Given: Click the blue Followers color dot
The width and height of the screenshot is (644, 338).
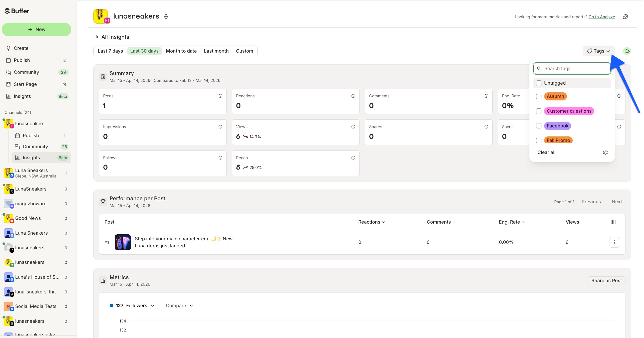Looking at the screenshot, I should (112, 305).
